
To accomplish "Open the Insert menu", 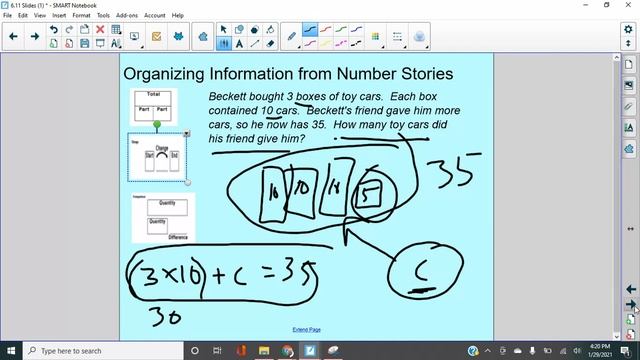I will tap(59, 15).
